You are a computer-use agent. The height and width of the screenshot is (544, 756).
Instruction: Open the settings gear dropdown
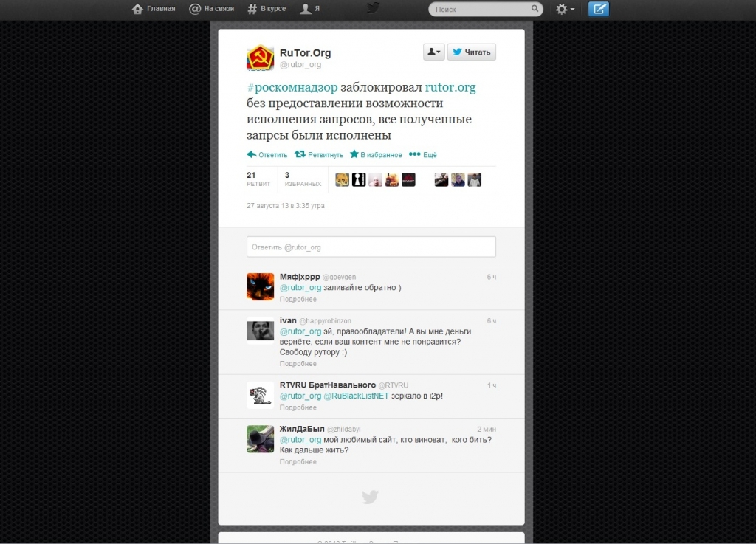click(x=565, y=9)
